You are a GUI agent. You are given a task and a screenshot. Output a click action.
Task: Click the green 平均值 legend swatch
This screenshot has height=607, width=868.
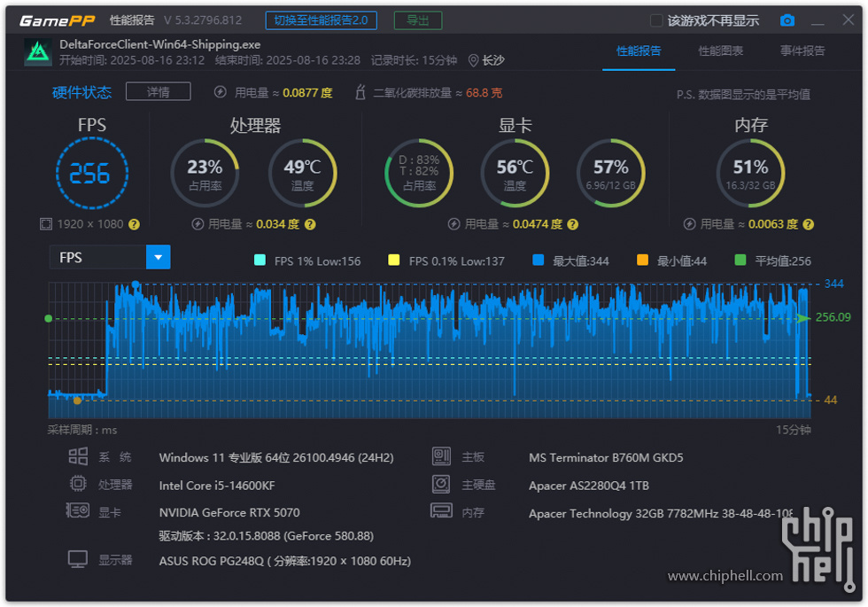click(x=740, y=261)
